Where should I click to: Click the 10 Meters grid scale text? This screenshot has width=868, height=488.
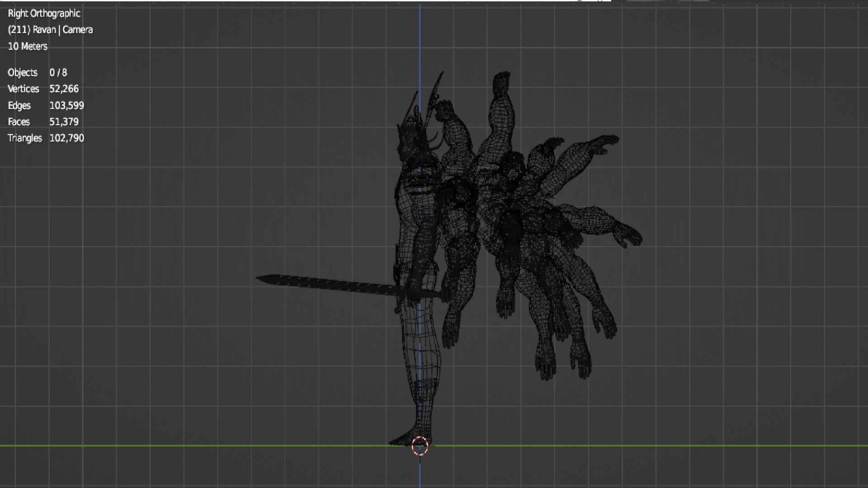tap(28, 47)
